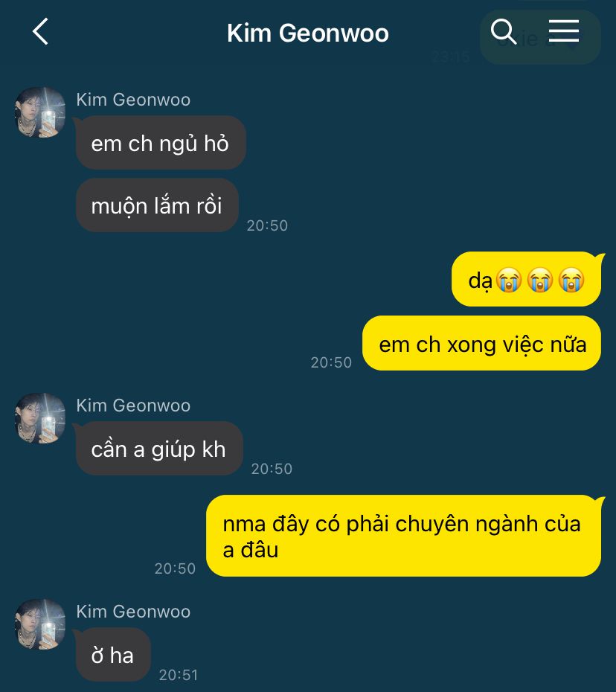The image size is (616, 692).
Task: Tap the "cần a giúp kh" message
Action: click(158, 449)
